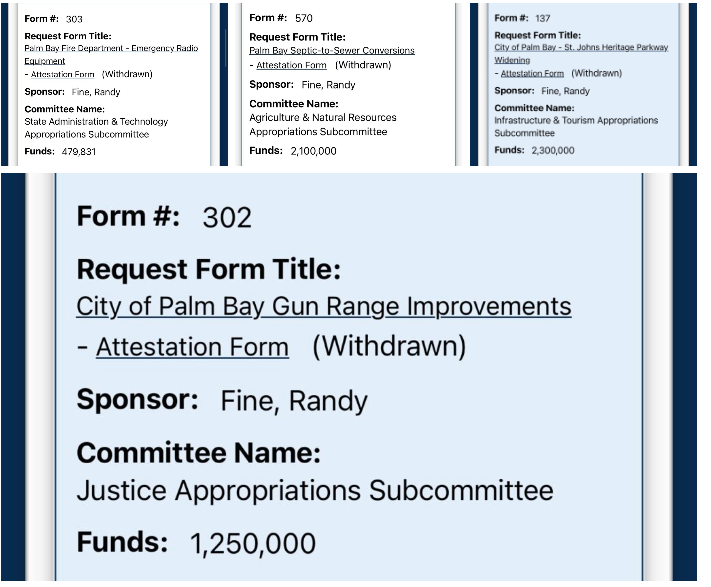Image resolution: width=711 pixels, height=587 pixels.
Task: Open St. Johns Heritage Parkway Widening link
Action: [581, 47]
